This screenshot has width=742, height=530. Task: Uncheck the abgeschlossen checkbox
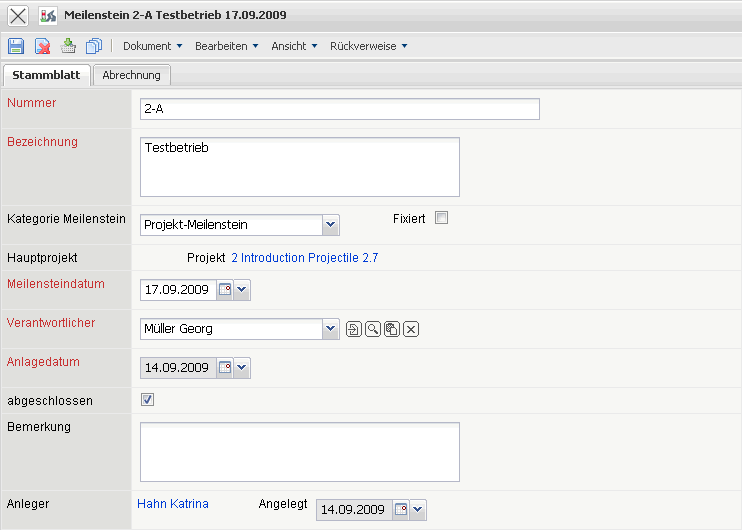point(147,400)
